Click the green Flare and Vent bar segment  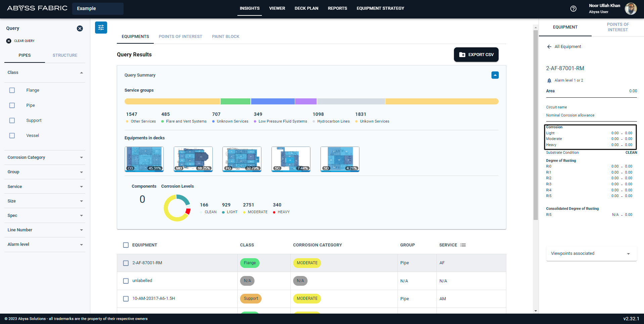[x=235, y=101]
